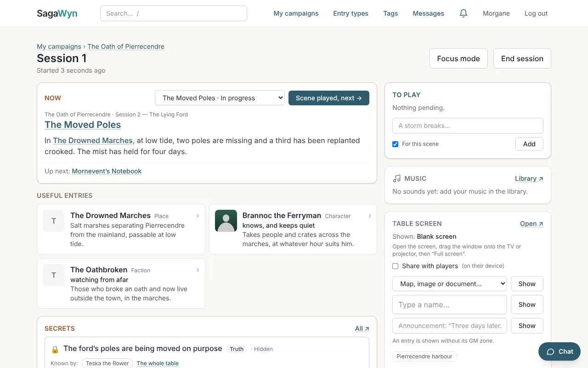The height and width of the screenshot is (368, 588).
Task: Open the Messages menu item
Action: pos(428,13)
